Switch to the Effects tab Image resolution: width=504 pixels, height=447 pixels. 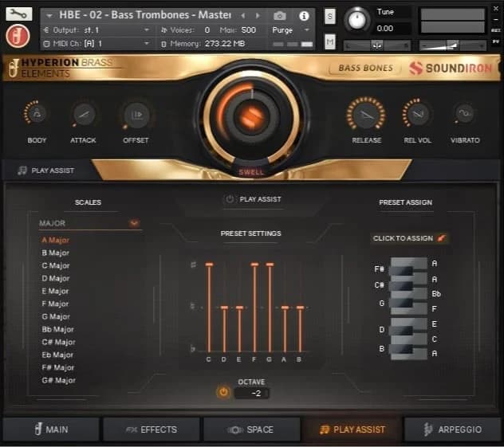coord(151,429)
